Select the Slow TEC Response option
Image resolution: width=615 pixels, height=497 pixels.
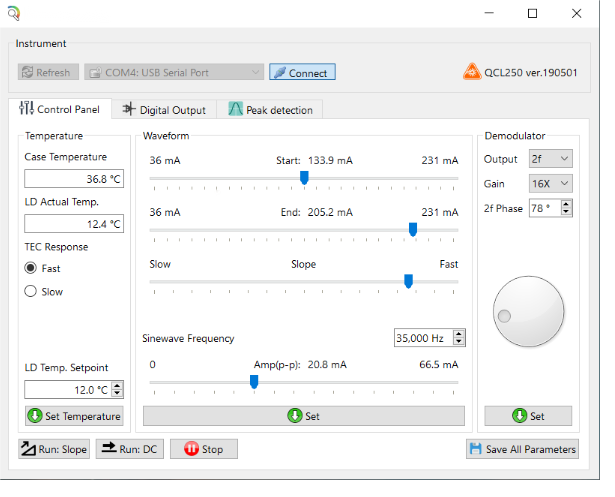[x=31, y=291]
